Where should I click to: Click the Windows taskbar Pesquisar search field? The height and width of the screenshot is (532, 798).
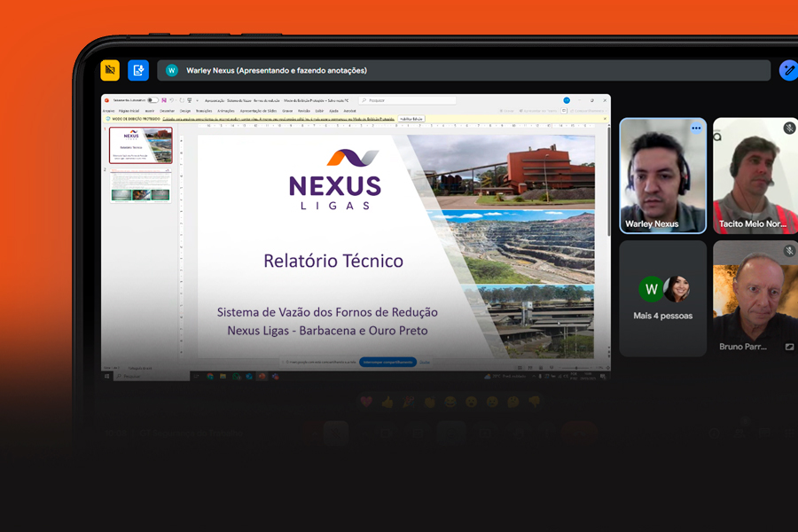coord(152,377)
